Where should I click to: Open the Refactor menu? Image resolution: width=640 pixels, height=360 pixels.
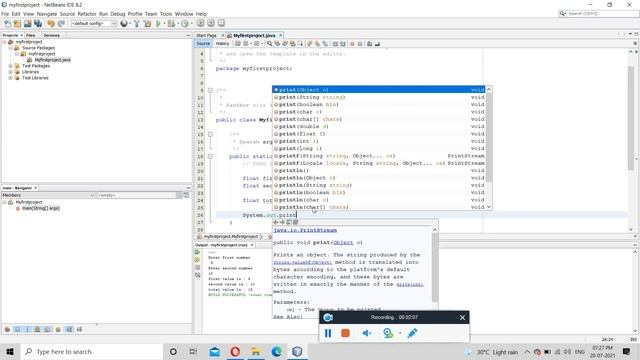tap(87, 14)
